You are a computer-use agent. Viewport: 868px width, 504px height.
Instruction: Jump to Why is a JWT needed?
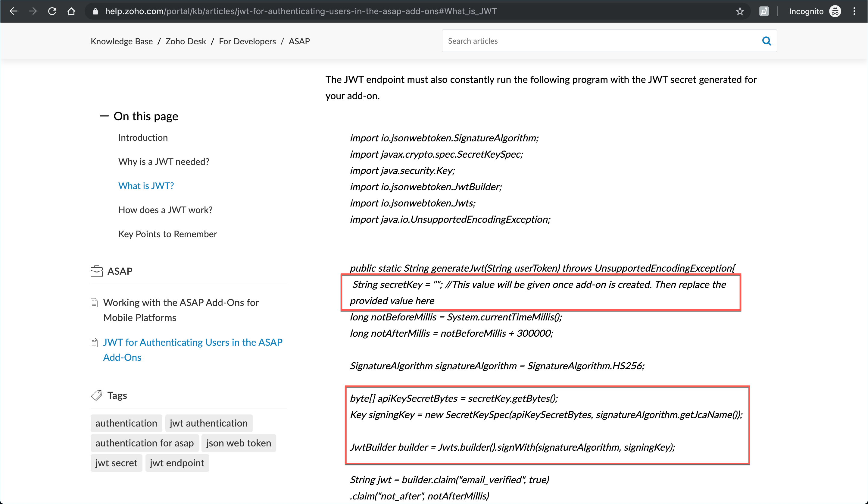tap(164, 162)
